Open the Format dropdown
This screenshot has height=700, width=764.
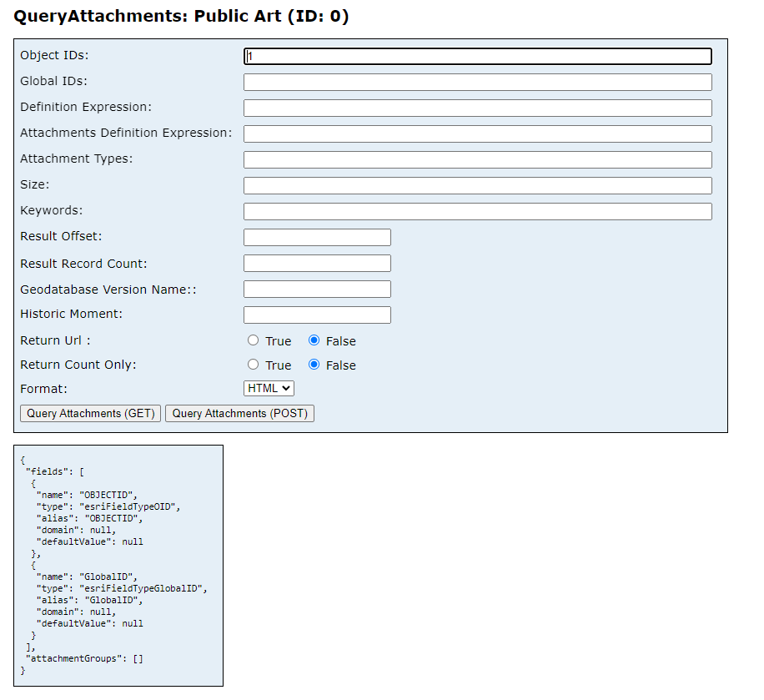click(x=269, y=388)
